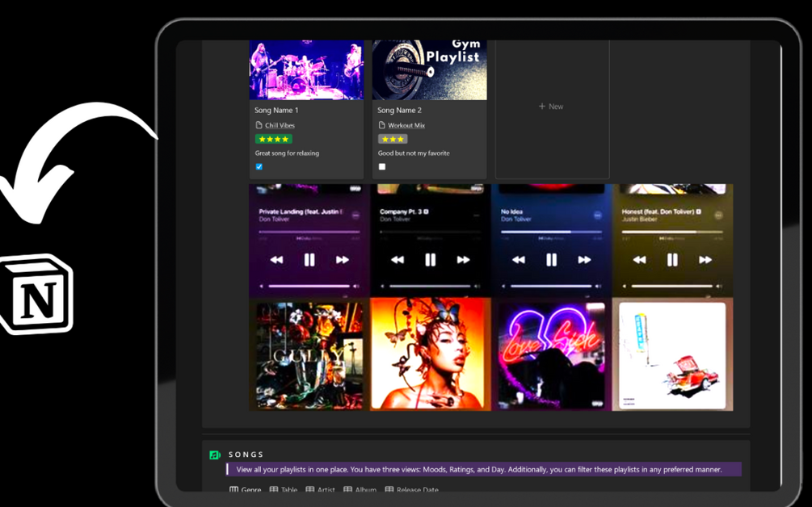Screen dimensions: 812x507
Task: Open the Song Name 1 card title
Action: [x=276, y=110]
